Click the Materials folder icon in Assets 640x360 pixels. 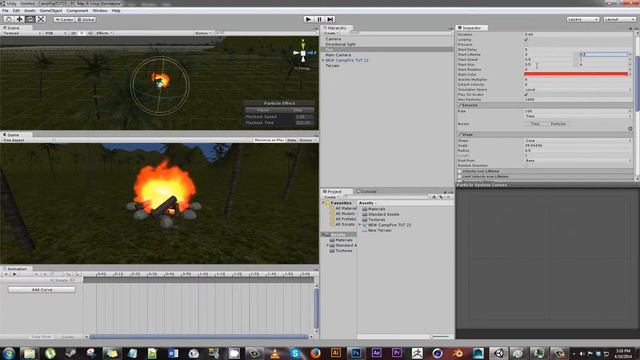pyautogui.click(x=364, y=209)
